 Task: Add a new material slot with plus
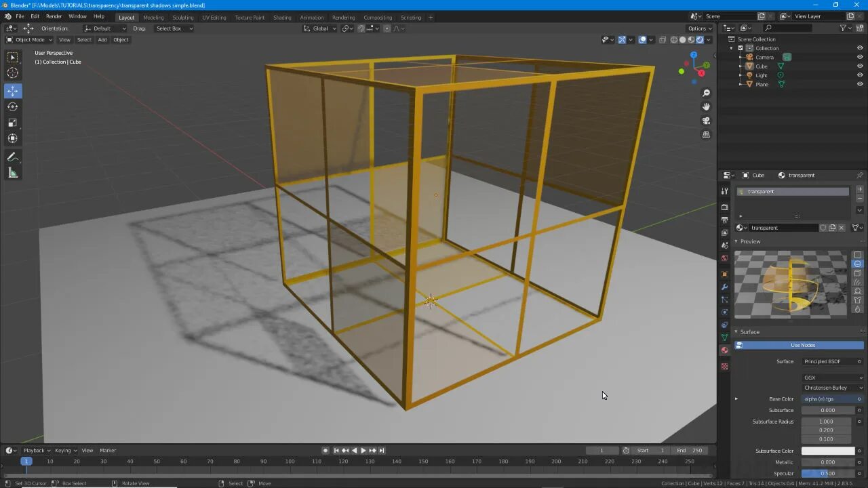tap(860, 190)
